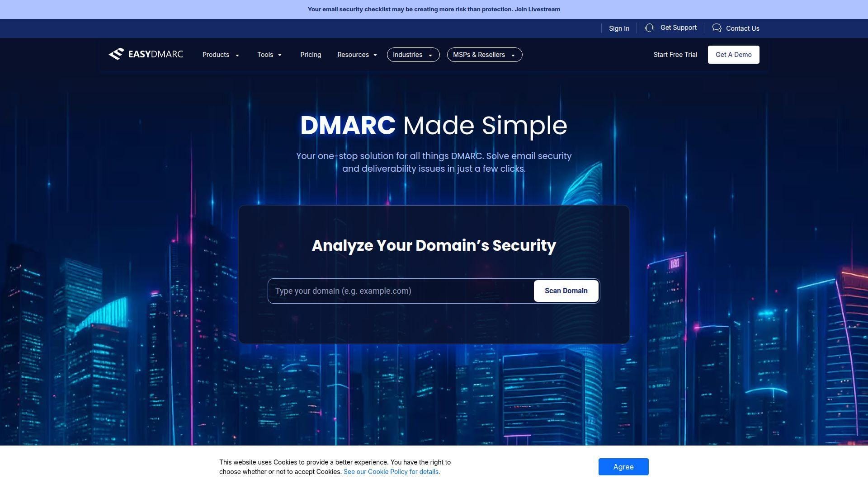
Task: Go to the Pricing page
Action: [311, 55]
